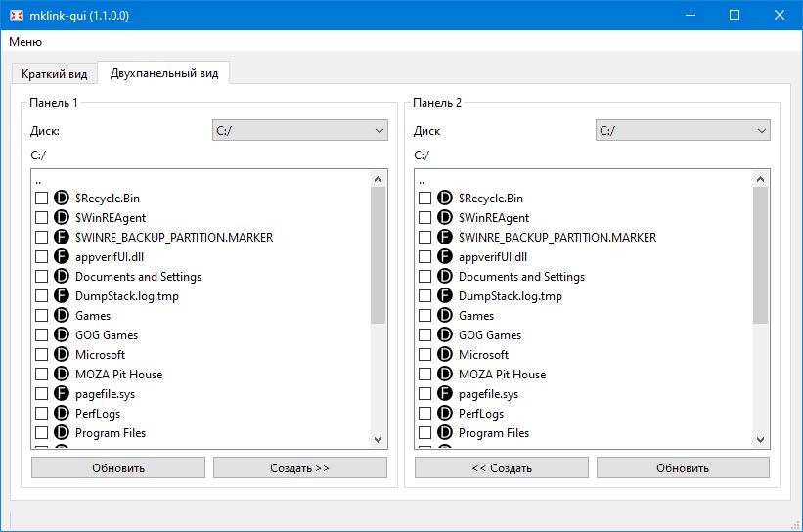Click scroll up arrow in Panel 2 list
The width and height of the screenshot is (803, 532).
(761, 179)
